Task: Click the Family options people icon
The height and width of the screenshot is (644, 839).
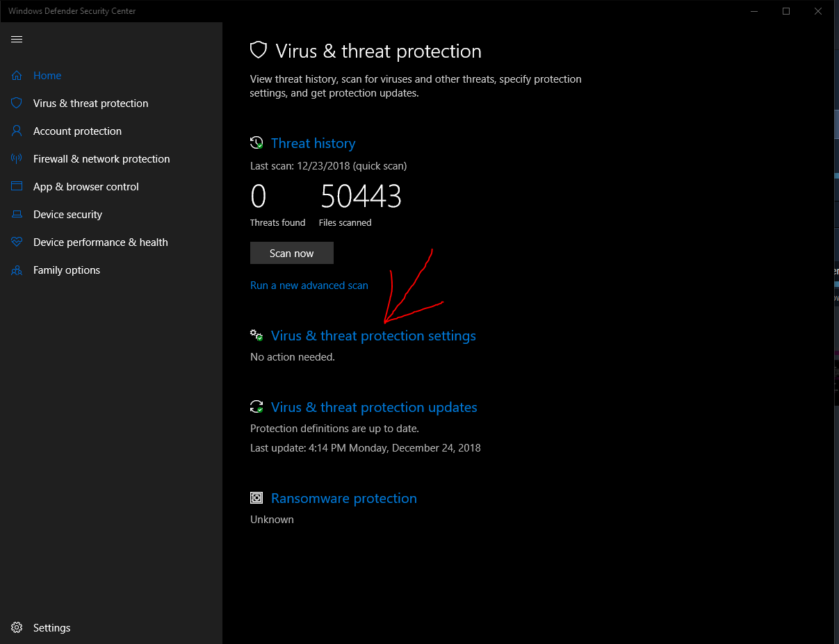Action: [17, 270]
